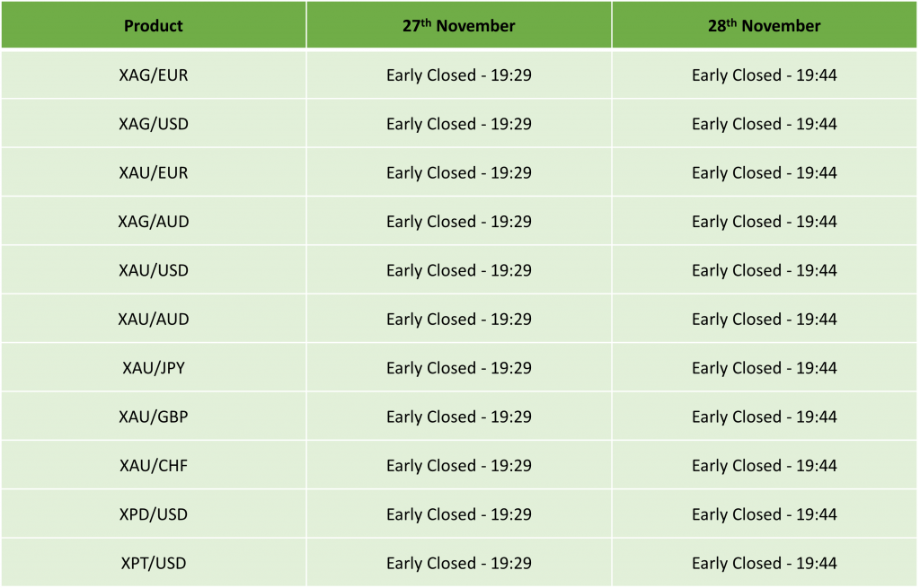Select the XAG/USD product row label
The image size is (920, 588).
(154, 124)
